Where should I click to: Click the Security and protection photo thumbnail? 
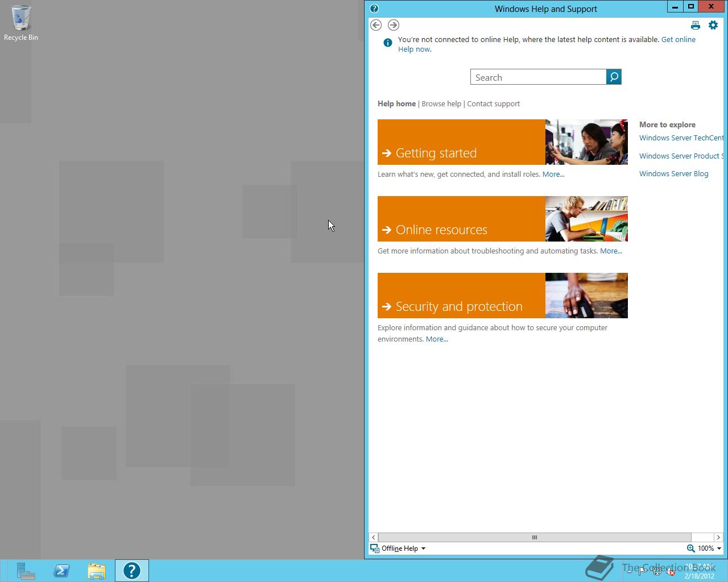point(586,296)
